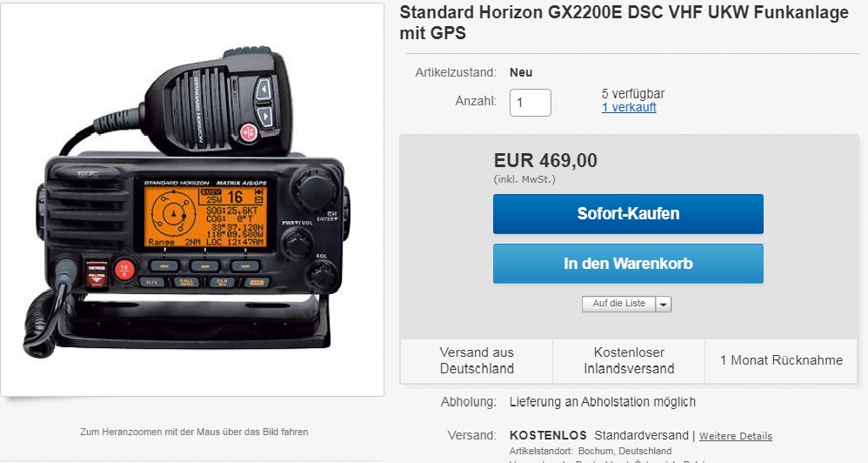Select the Versand aus Deutschland info tile
Screen dimensions: 868x463
coord(477,360)
